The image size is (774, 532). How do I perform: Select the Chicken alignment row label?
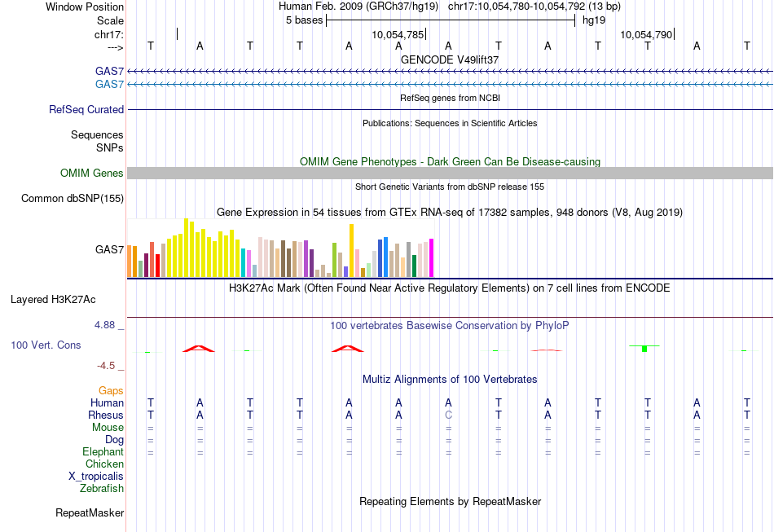click(104, 464)
